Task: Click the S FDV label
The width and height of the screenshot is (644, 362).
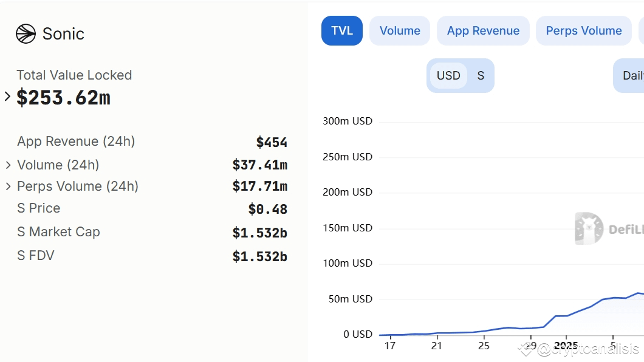Action: click(x=35, y=255)
